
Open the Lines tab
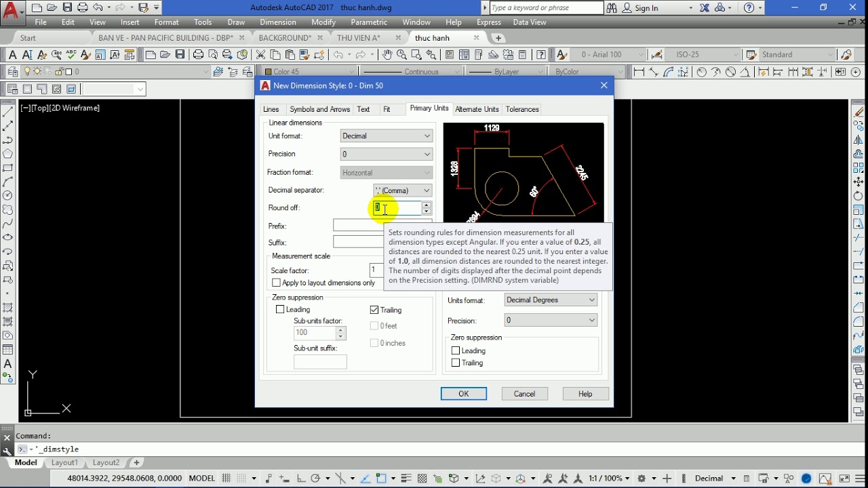tap(271, 109)
